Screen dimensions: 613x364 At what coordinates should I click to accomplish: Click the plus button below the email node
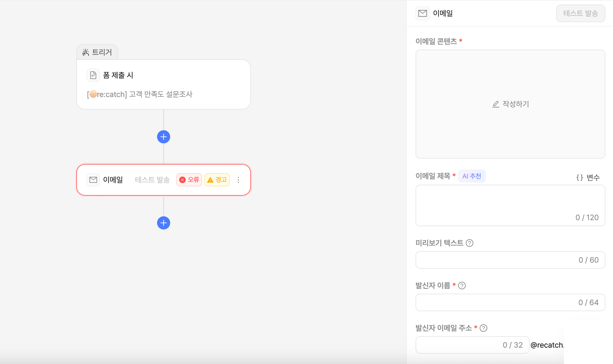(164, 223)
